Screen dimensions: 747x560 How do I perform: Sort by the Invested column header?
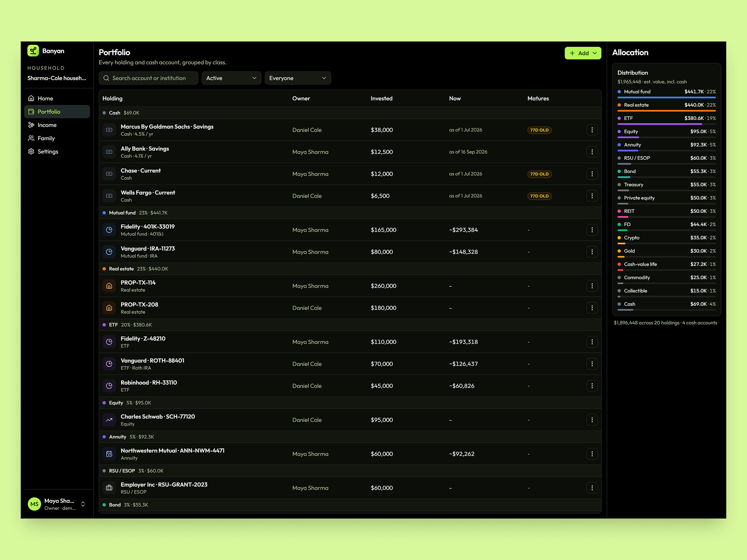point(381,98)
